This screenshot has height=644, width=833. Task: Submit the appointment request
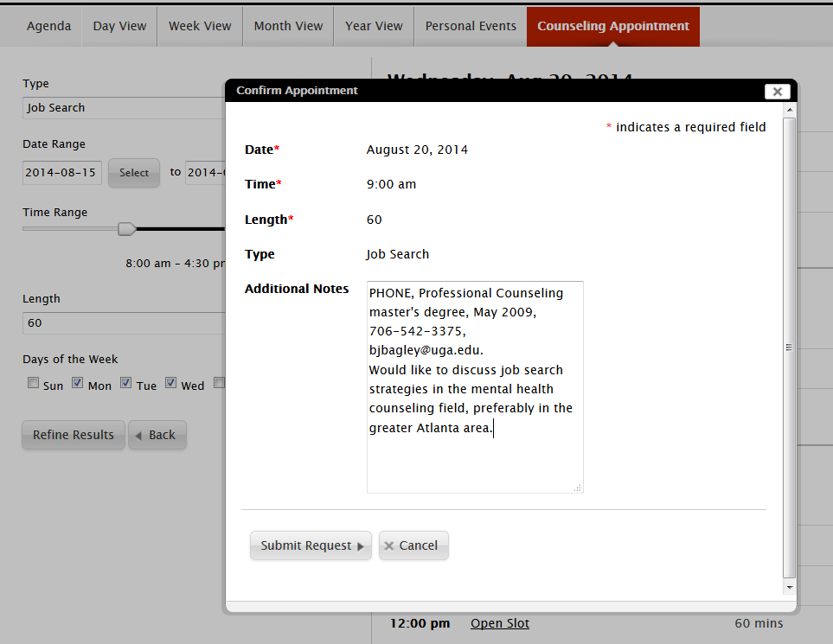[x=311, y=545]
